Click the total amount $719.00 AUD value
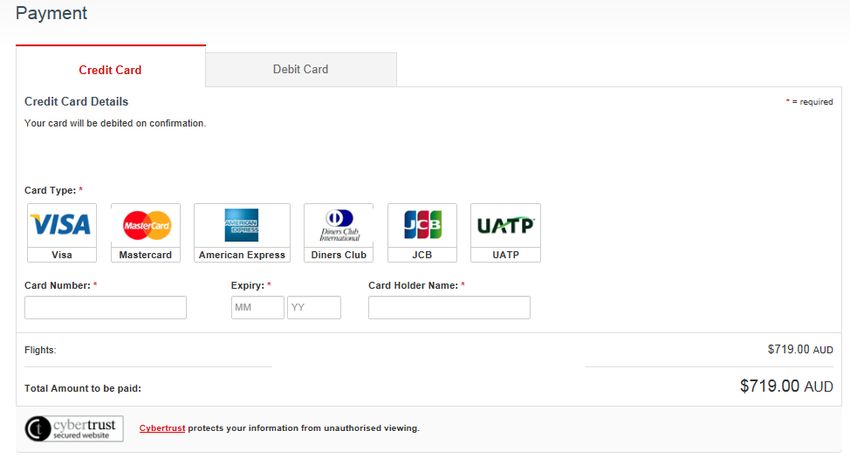 coord(787,386)
